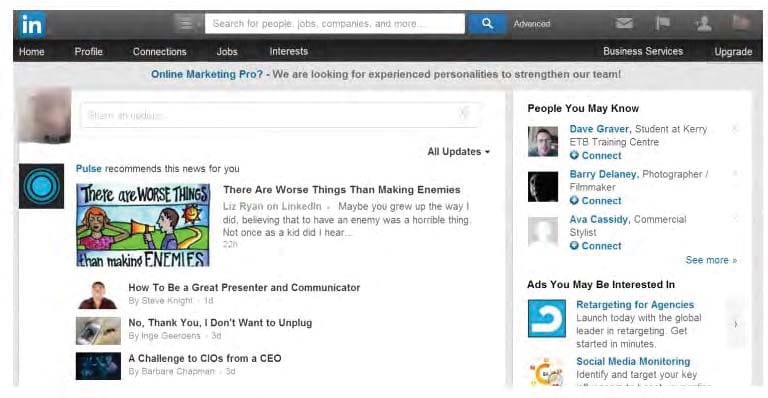Open the Interests menu

point(288,51)
